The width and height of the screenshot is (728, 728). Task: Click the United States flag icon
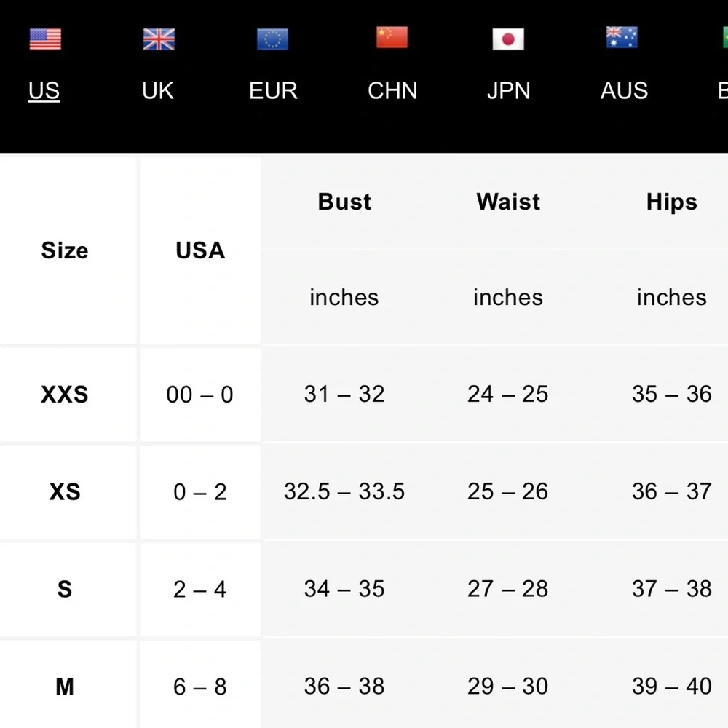[45, 39]
